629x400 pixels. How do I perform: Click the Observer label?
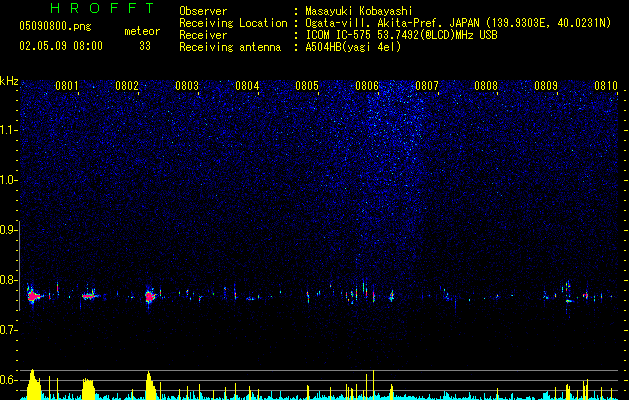click(x=203, y=11)
